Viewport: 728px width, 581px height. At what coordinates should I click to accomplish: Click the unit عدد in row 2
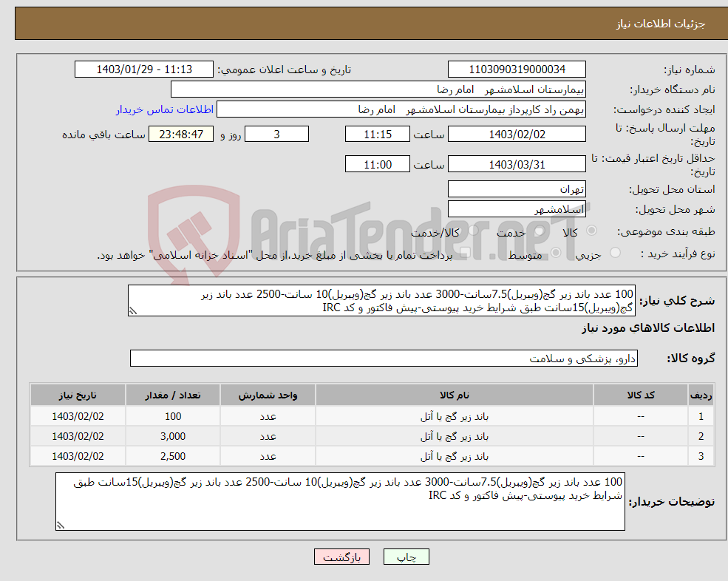click(x=268, y=437)
